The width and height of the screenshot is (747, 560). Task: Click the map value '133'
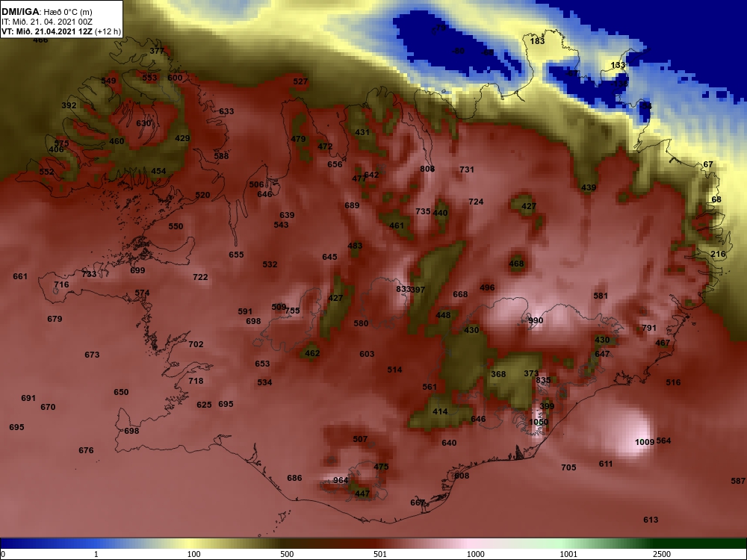(618, 66)
